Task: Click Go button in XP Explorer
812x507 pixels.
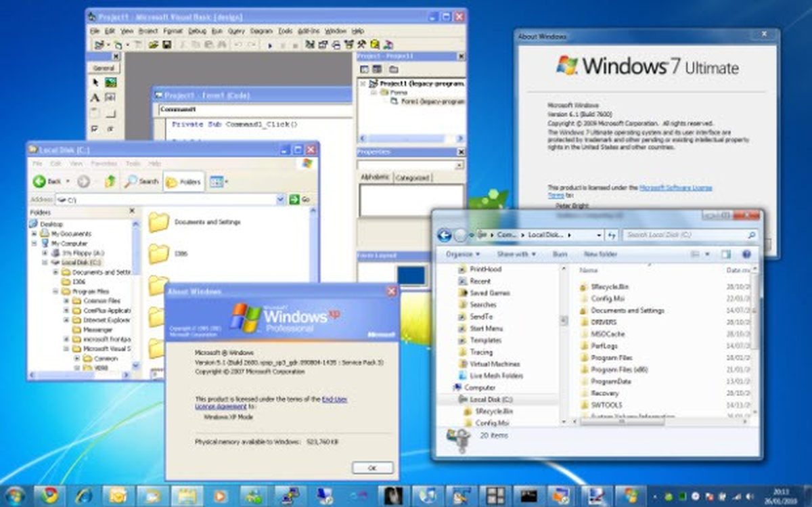Action: tap(300, 200)
